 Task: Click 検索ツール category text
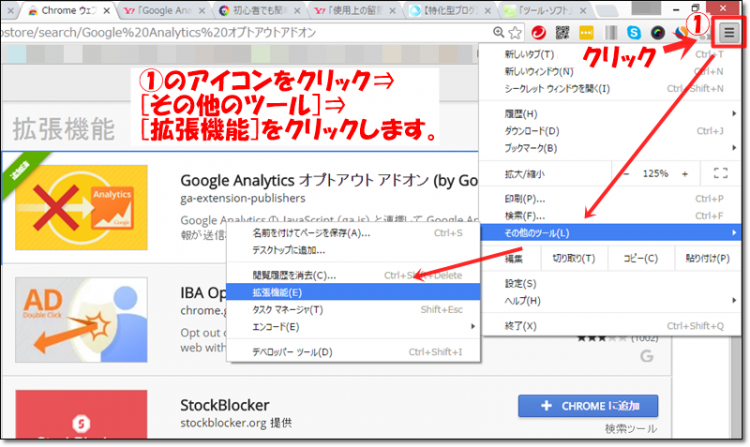coord(631,429)
